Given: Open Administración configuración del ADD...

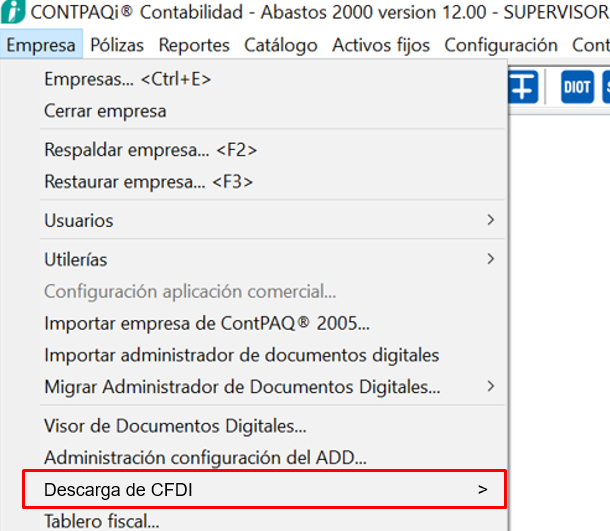Looking at the screenshot, I should pyautogui.click(x=205, y=458).
